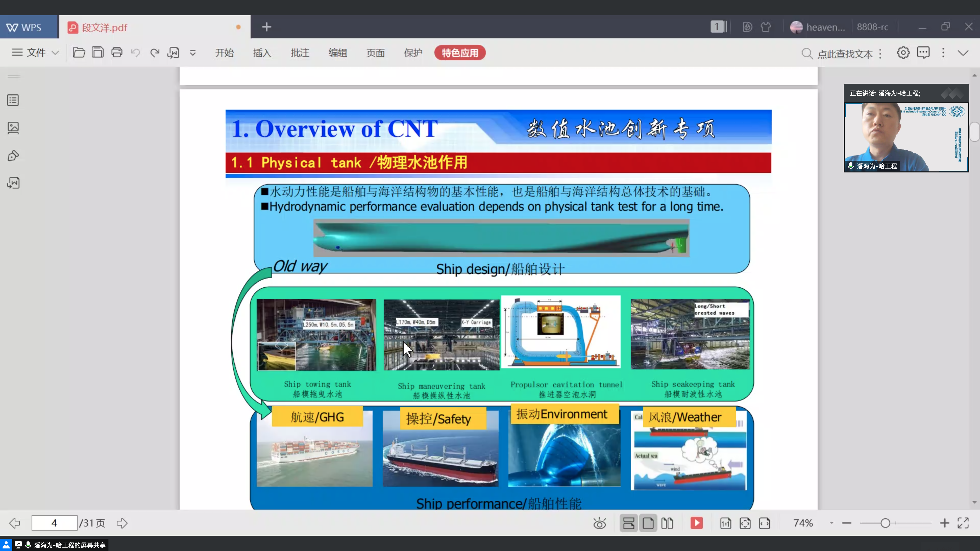Screen dimensions: 980x551
Task: Click the zoom slider handle
Action: [x=885, y=523]
